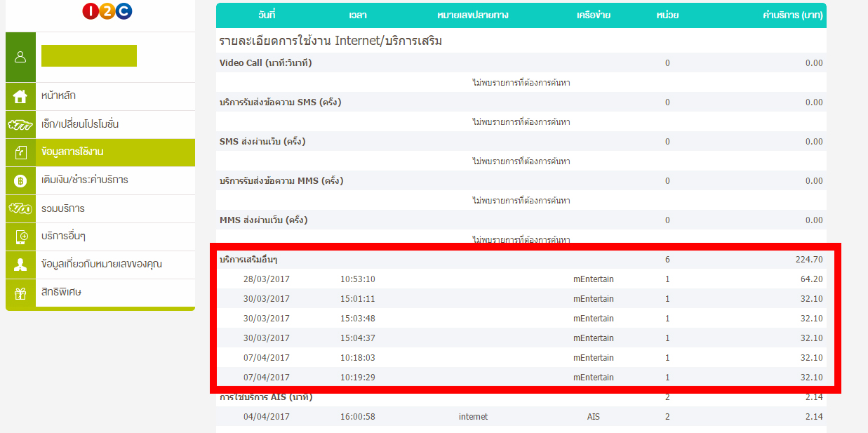This screenshot has height=433, width=868.
Task: Click total charge 224.70
Action: tap(808, 260)
